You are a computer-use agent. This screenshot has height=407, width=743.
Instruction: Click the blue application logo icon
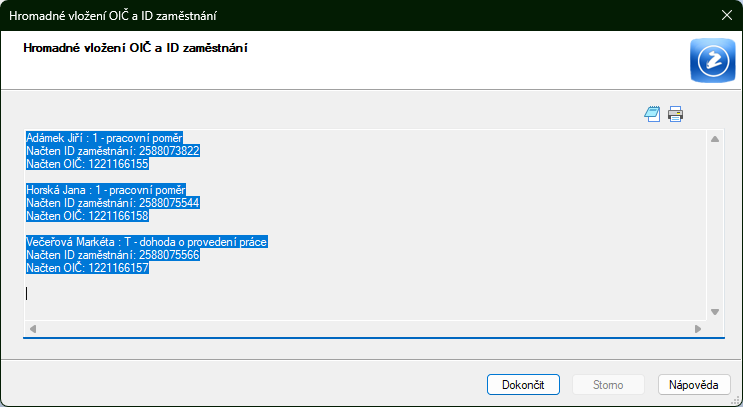click(x=713, y=60)
